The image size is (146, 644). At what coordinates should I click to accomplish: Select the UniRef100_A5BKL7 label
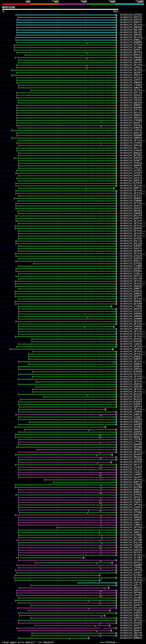point(131,40)
